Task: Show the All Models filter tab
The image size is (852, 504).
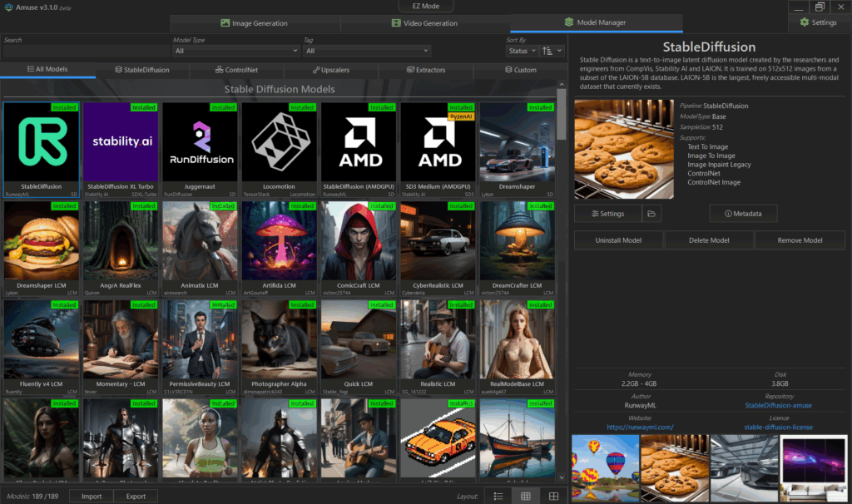Action: click(47, 70)
